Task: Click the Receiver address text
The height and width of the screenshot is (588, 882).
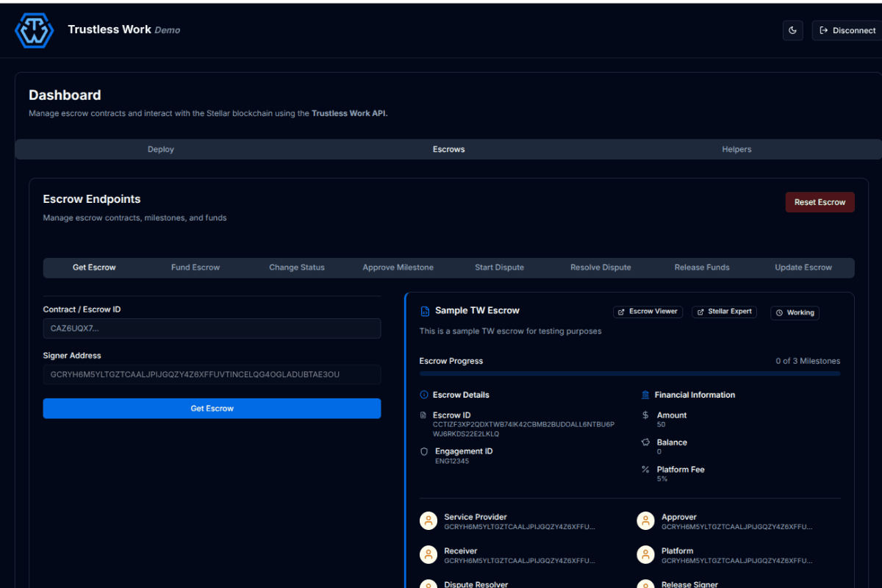Action: 520,561
